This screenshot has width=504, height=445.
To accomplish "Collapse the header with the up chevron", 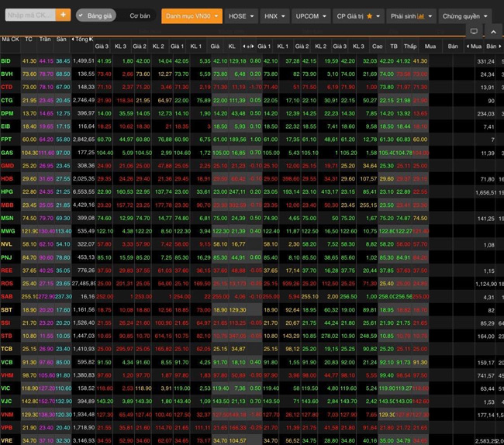I will [x=493, y=32].
